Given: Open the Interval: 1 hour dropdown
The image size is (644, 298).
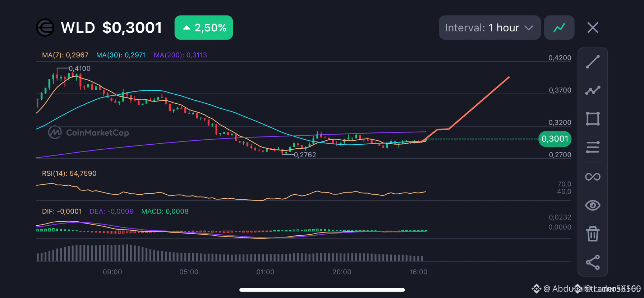Looking at the screenshot, I should tap(489, 28).
